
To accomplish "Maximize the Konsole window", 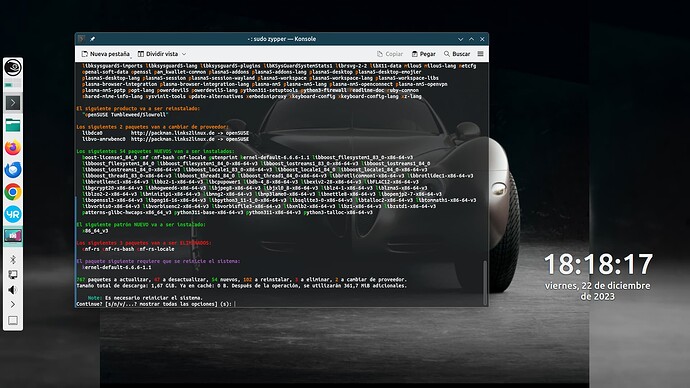I will (x=471, y=39).
